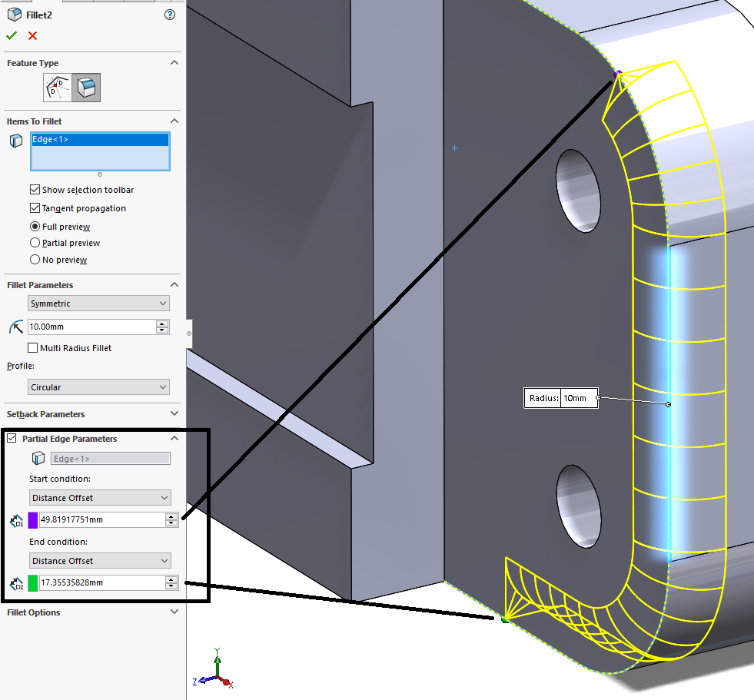754x700 pixels.
Task: Click the purple start offset color swatch
Action: 33,520
